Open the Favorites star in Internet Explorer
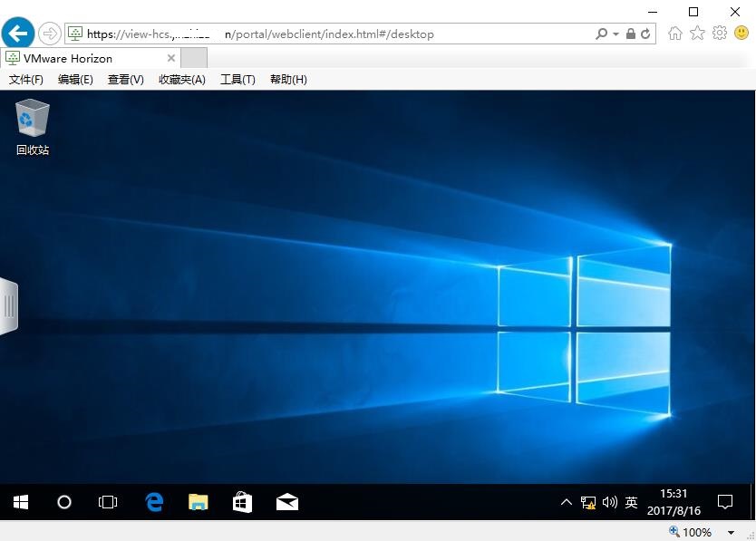Viewport: 756px width, 541px height. pyautogui.click(x=697, y=33)
